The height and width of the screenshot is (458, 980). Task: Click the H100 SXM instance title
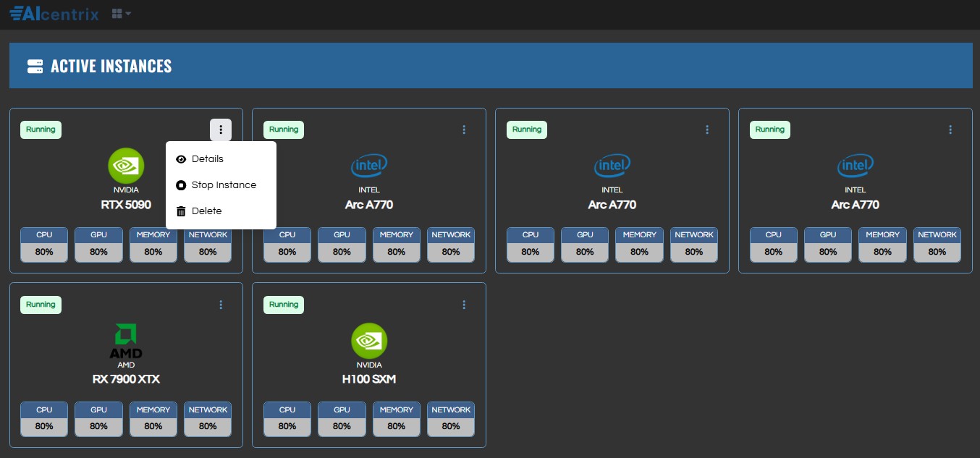click(x=369, y=379)
